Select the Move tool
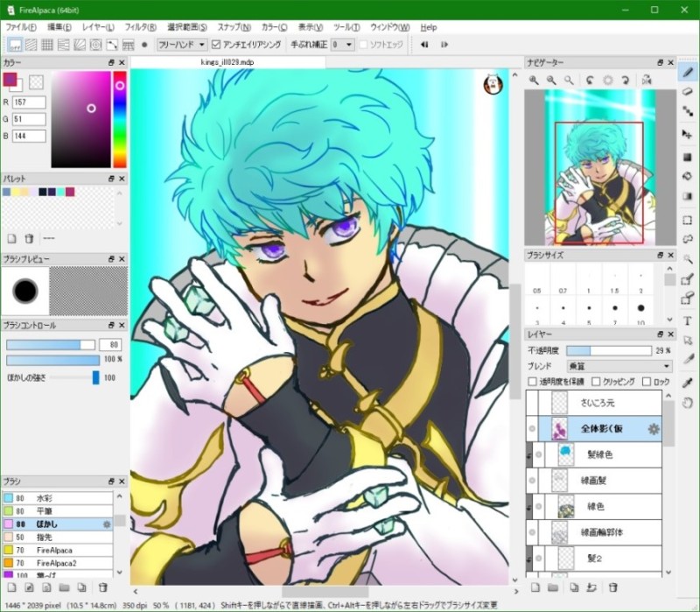This screenshot has width=700, height=612. pyautogui.click(x=688, y=134)
